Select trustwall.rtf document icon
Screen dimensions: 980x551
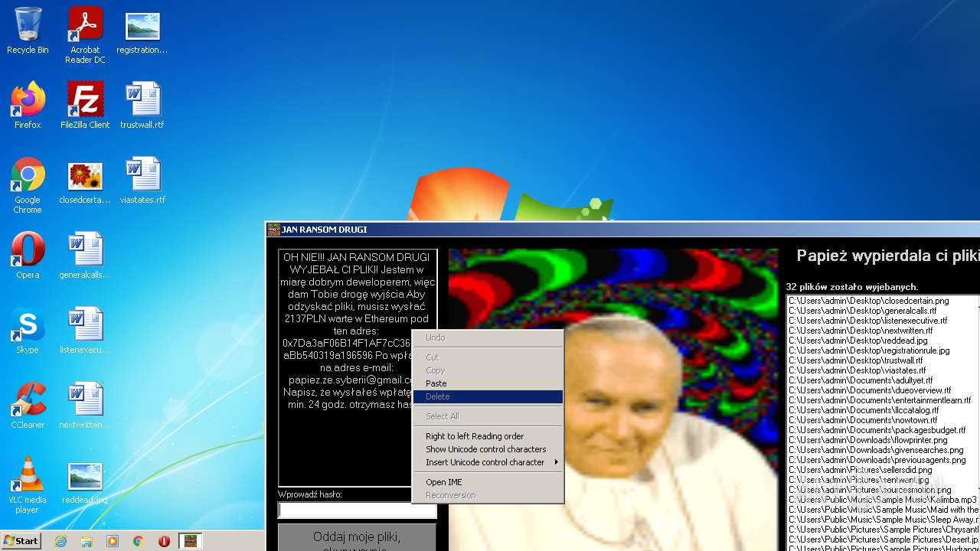142,106
